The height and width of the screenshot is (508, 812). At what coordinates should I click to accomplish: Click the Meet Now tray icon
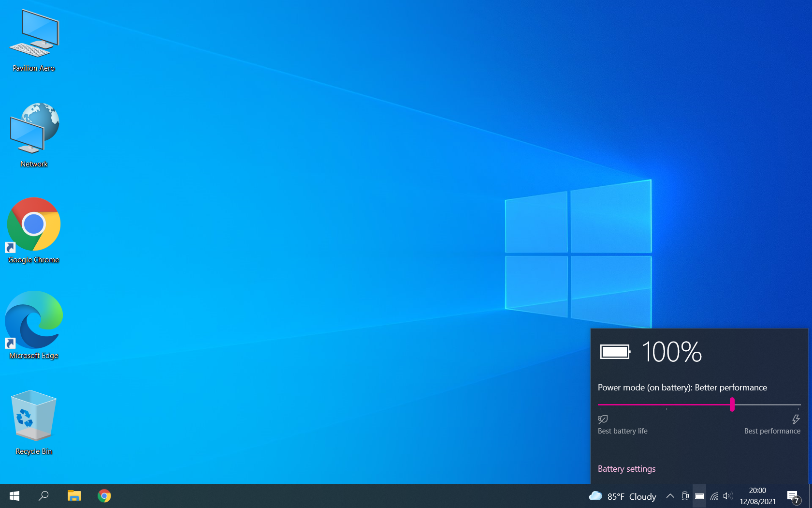685,496
